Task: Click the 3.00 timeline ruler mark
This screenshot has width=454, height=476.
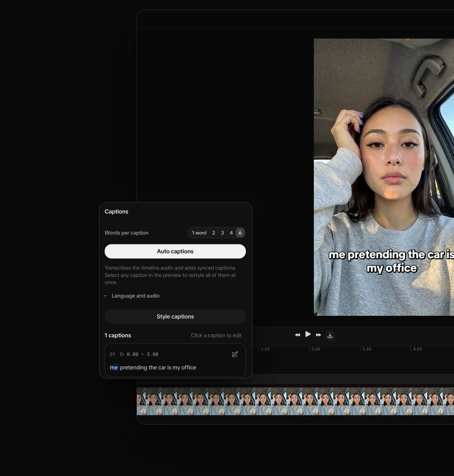Action: pos(316,349)
